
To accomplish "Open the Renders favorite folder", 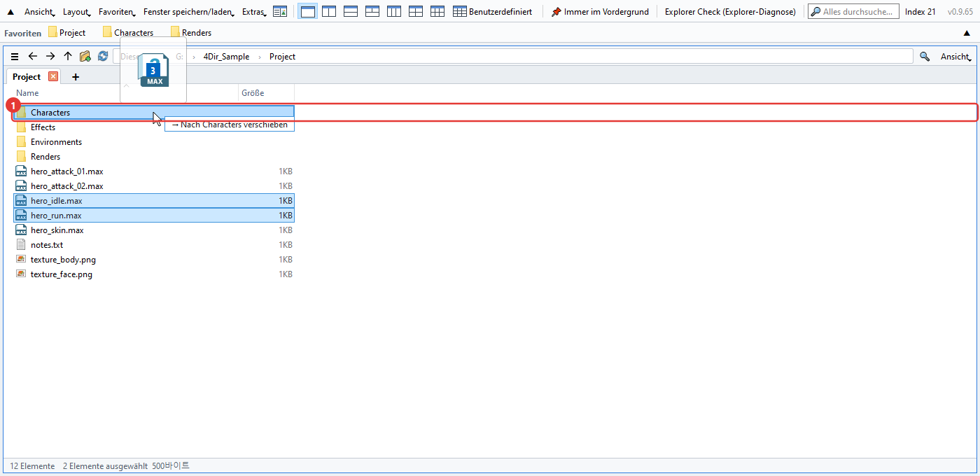I will point(191,33).
